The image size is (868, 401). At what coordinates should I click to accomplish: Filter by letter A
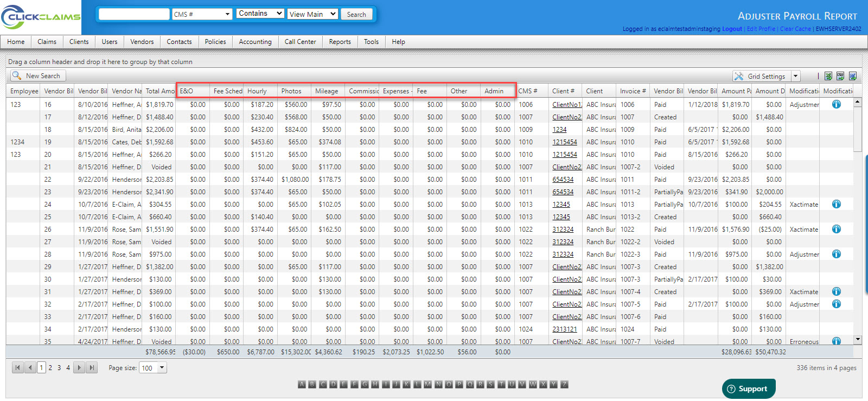coord(302,384)
